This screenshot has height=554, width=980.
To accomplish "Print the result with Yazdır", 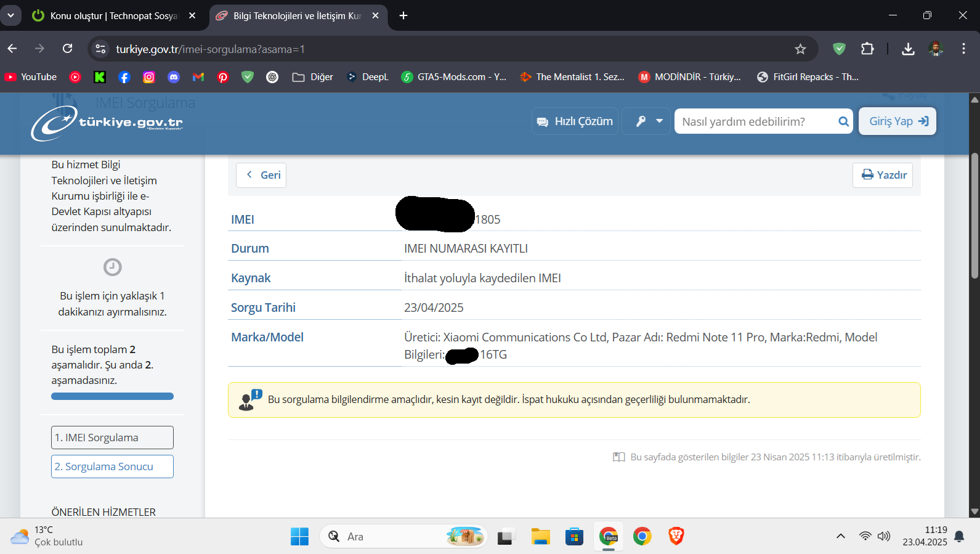I will point(883,175).
